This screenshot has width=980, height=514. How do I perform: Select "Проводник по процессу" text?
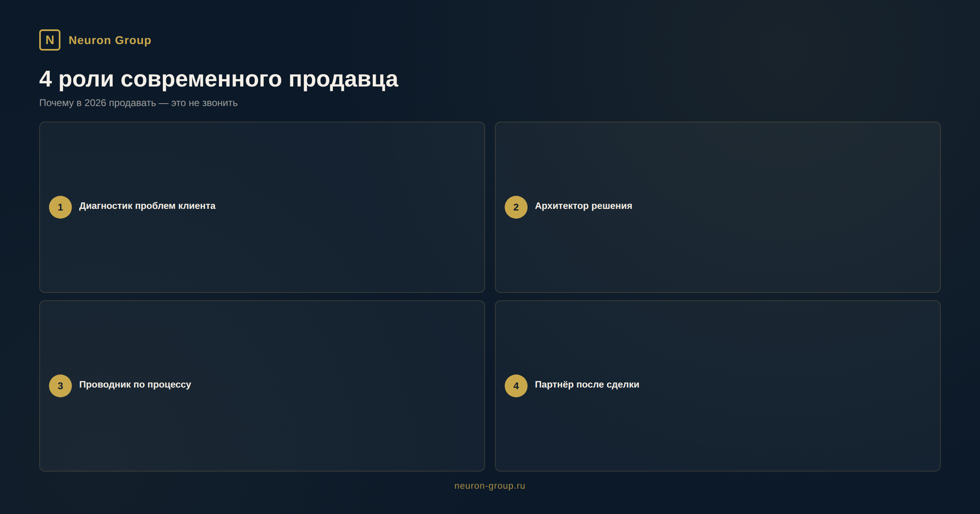pyautogui.click(x=135, y=385)
